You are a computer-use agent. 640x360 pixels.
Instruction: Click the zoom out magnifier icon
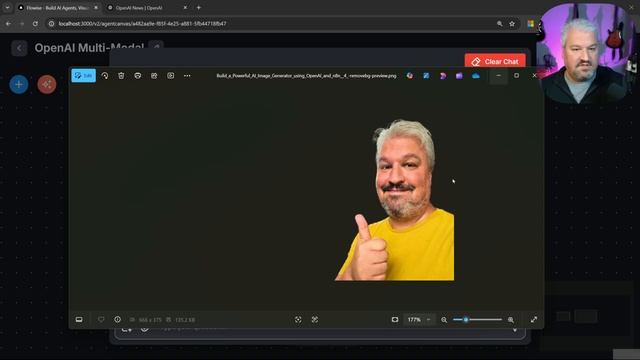tap(444, 320)
